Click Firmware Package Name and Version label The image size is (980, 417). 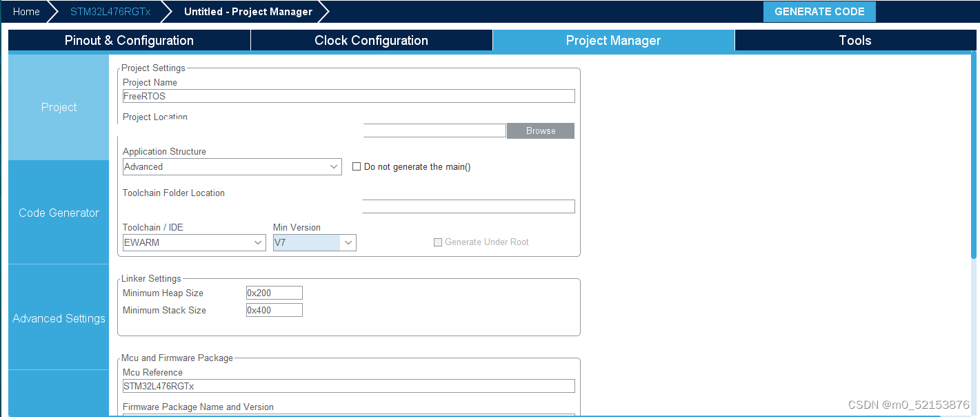click(198, 407)
